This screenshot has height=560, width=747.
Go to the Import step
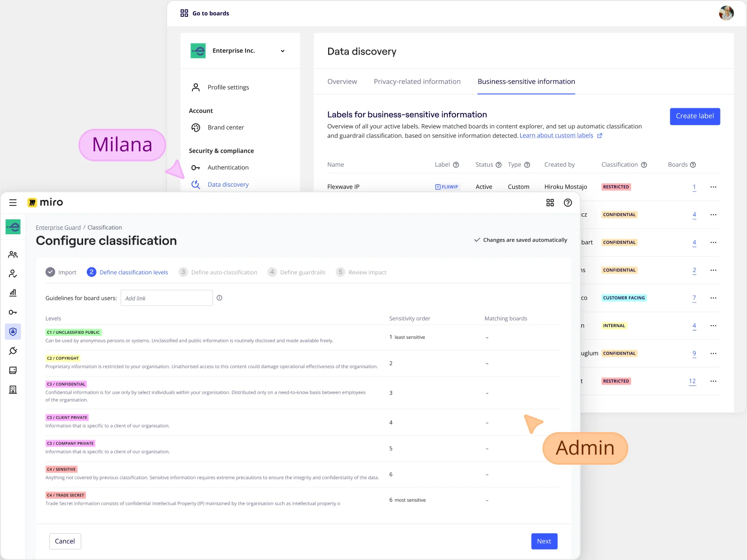coord(61,272)
